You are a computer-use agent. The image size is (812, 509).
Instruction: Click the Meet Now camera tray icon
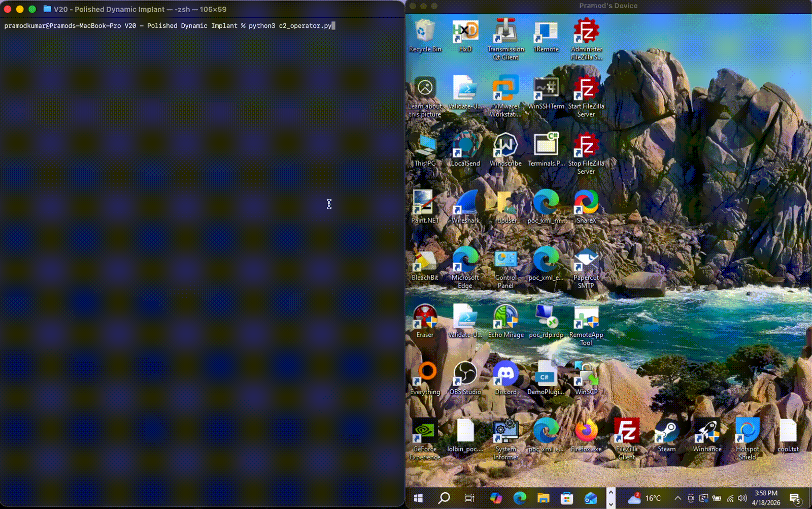click(691, 498)
